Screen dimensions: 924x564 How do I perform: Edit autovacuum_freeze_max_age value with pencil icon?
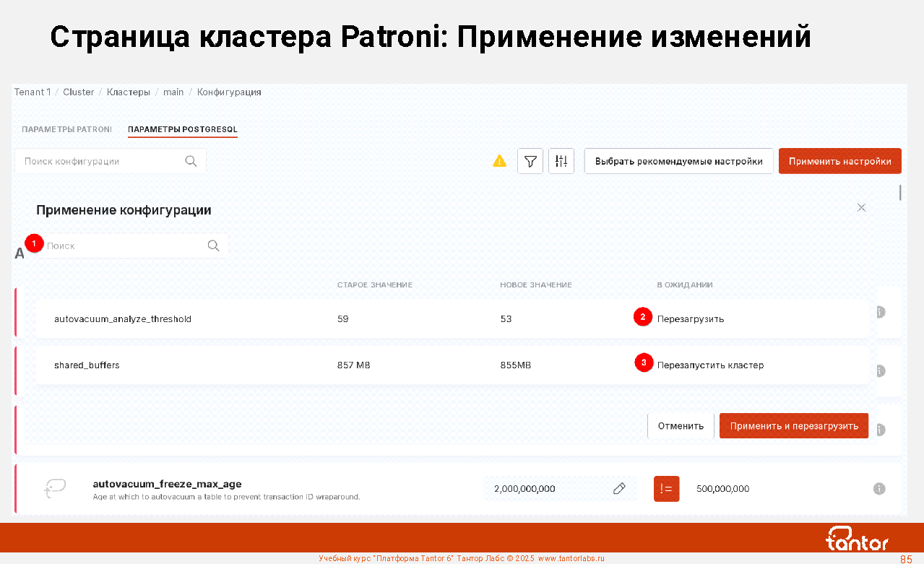(619, 489)
